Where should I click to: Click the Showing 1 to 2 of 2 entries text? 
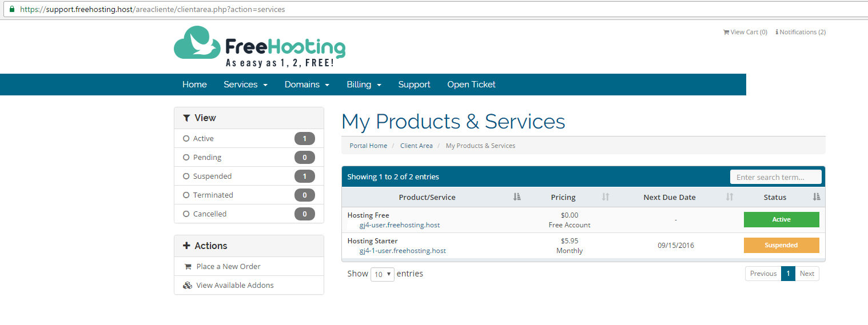click(x=393, y=176)
